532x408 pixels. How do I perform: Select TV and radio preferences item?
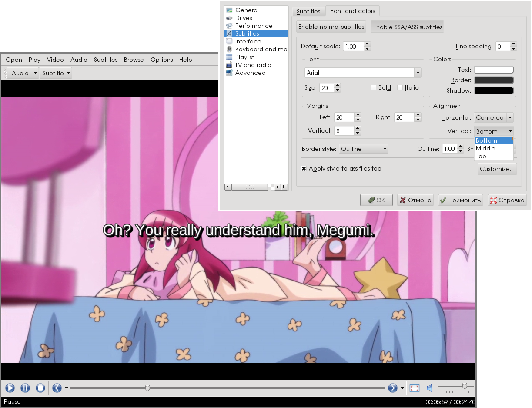click(256, 65)
